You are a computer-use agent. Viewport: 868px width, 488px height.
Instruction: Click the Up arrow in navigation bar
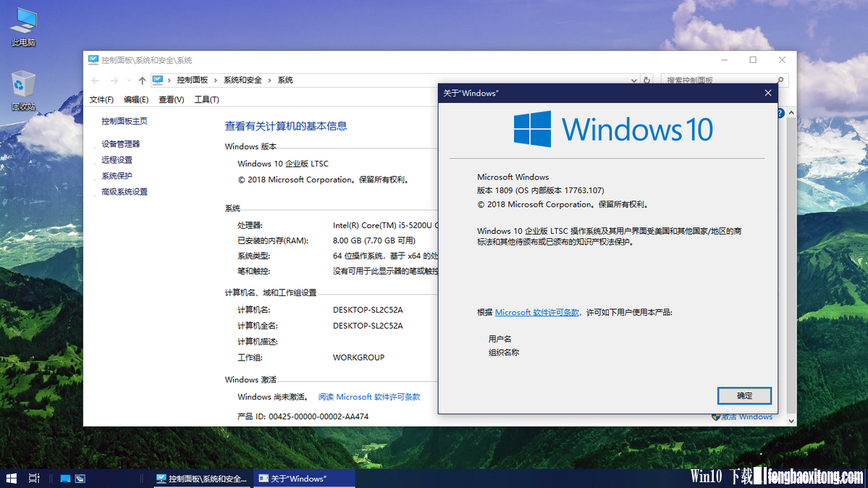click(143, 80)
